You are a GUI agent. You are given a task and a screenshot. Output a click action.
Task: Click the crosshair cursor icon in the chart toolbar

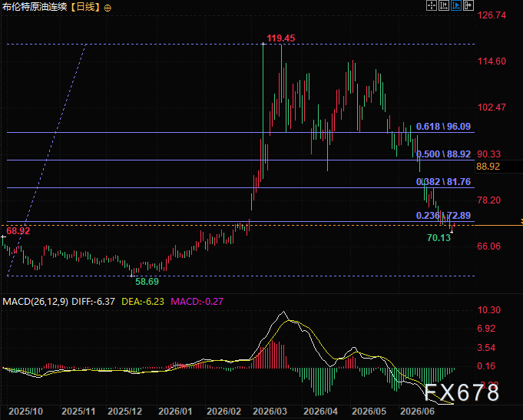(x=432, y=5)
